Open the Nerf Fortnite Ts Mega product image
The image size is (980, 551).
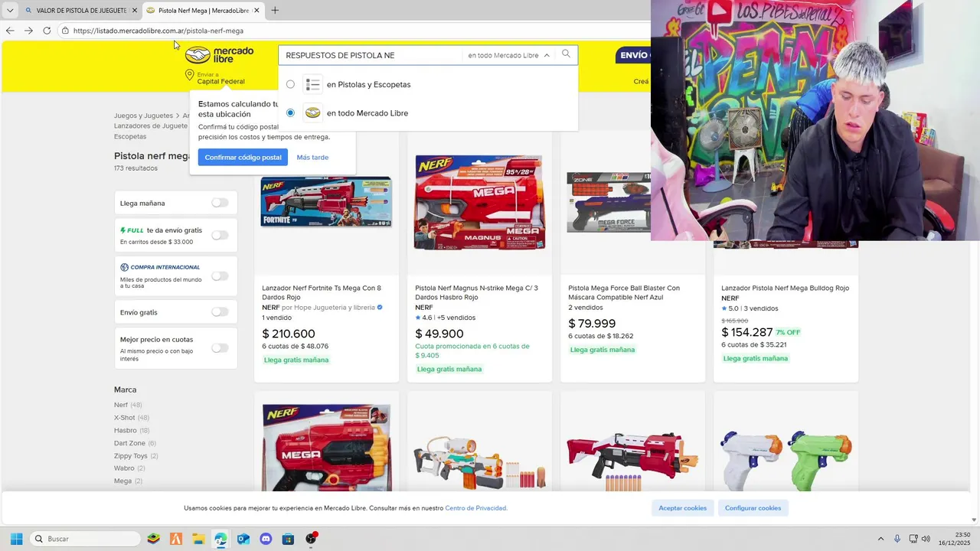326,202
